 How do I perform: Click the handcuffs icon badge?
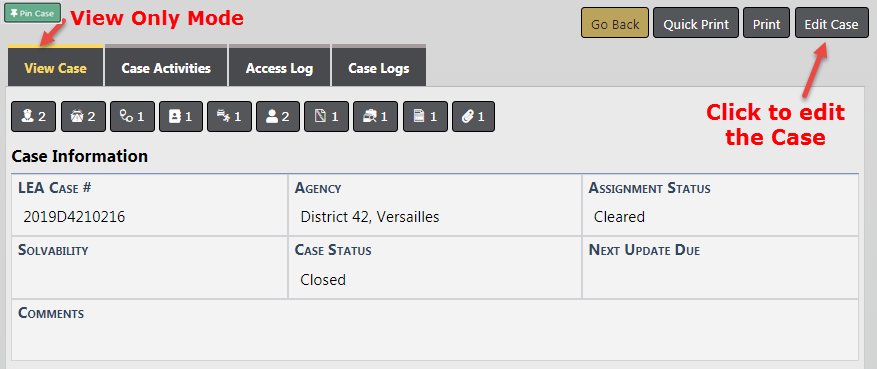click(x=133, y=116)
